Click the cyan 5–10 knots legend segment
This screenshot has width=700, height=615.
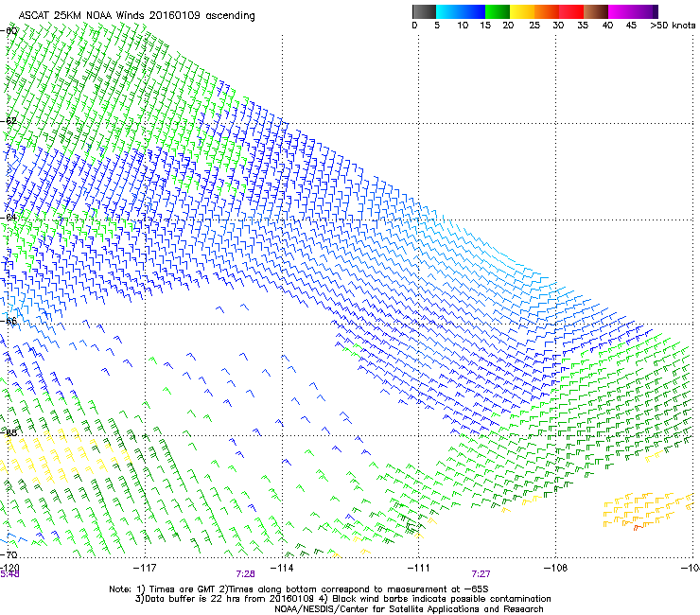coord(448,11)
